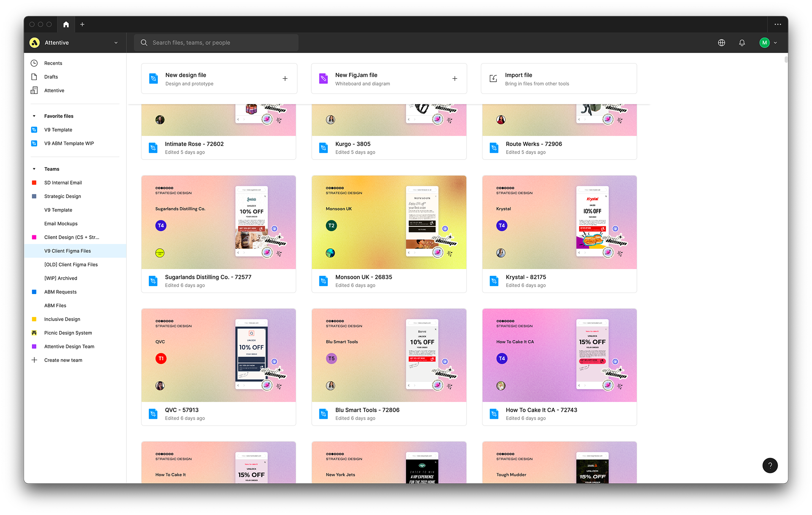Image resolution: width=812 pixels, height=515 pixels.
Task: Click file icon beside Intimate Rose - 72602
Action: tap(153, 148)
